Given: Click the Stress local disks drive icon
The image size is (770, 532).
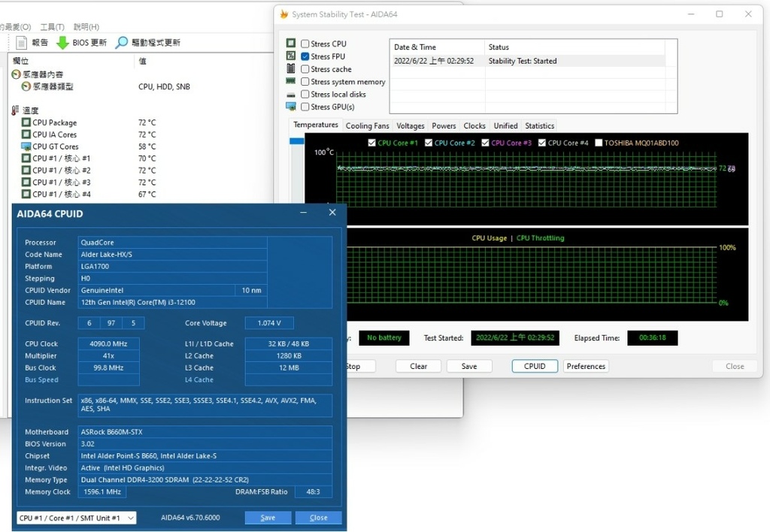Looking at the screenshot, I should [x=291, y=94].
